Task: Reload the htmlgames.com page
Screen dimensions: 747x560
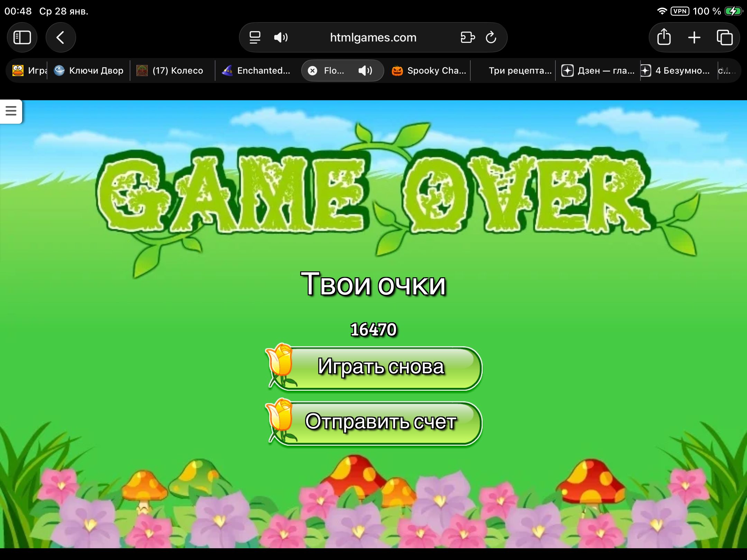Action: pyautogui.click(x=491, y=37)
